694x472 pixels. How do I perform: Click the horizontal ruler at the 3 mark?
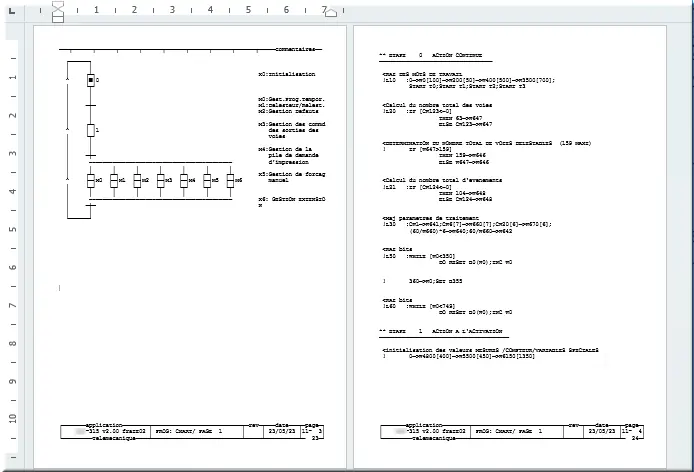coord(172,10)
